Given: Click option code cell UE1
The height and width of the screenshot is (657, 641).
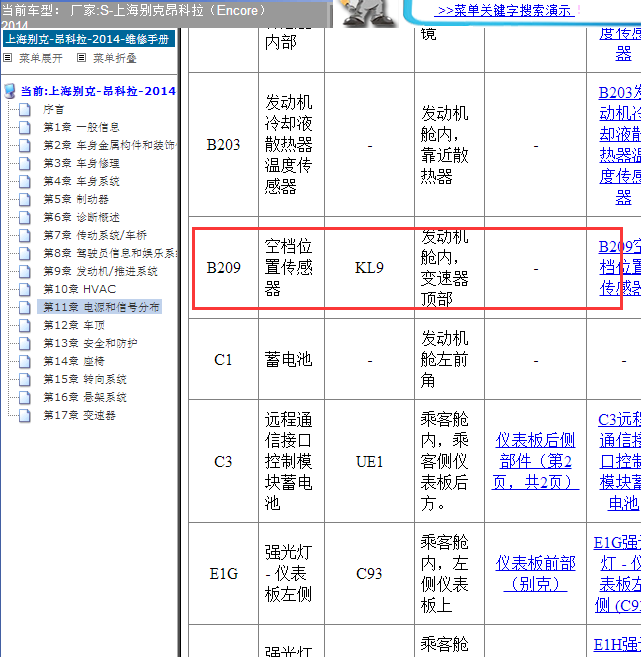Looking at the screenshot, I should [x=369, y=462].
